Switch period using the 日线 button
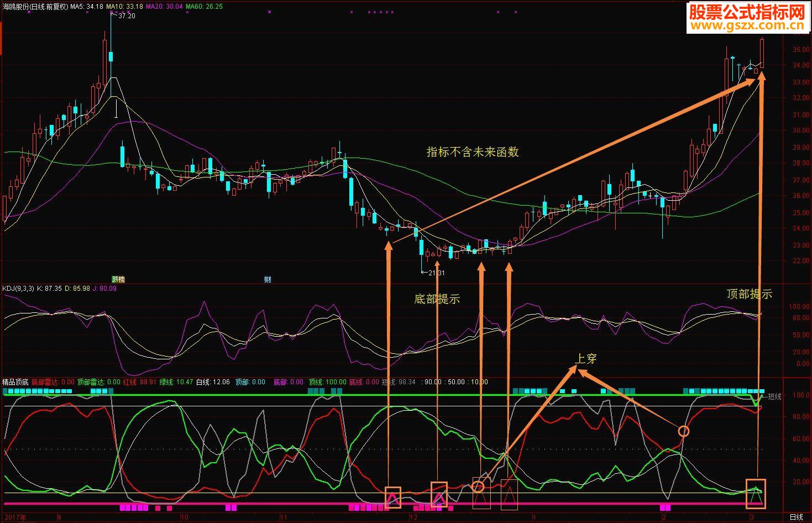 (797, 517)
